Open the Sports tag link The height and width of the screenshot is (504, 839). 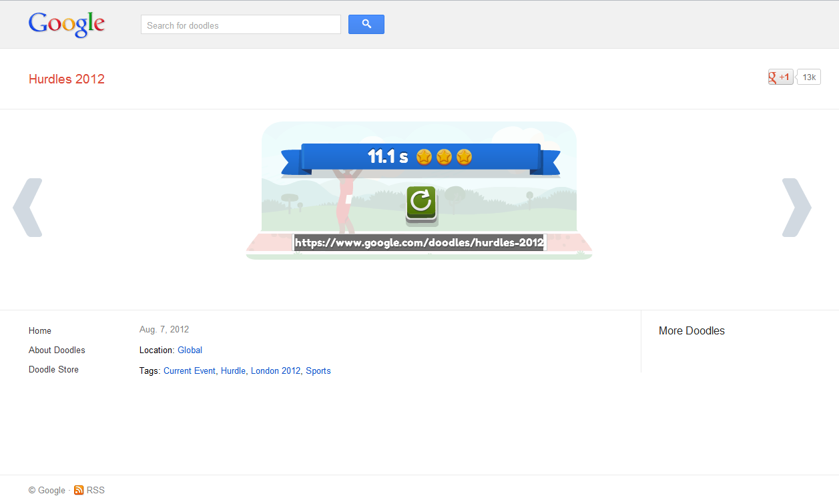pyautogui.click(x=318, y=371)
